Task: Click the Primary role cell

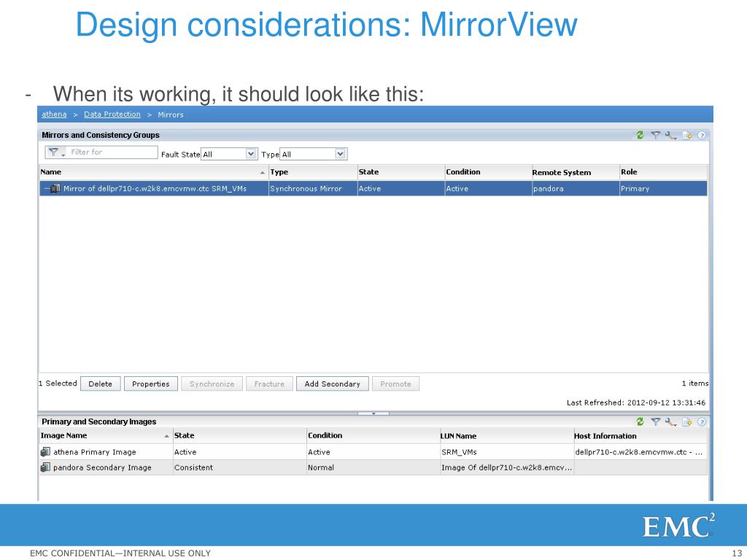Action: click(663, 189)
